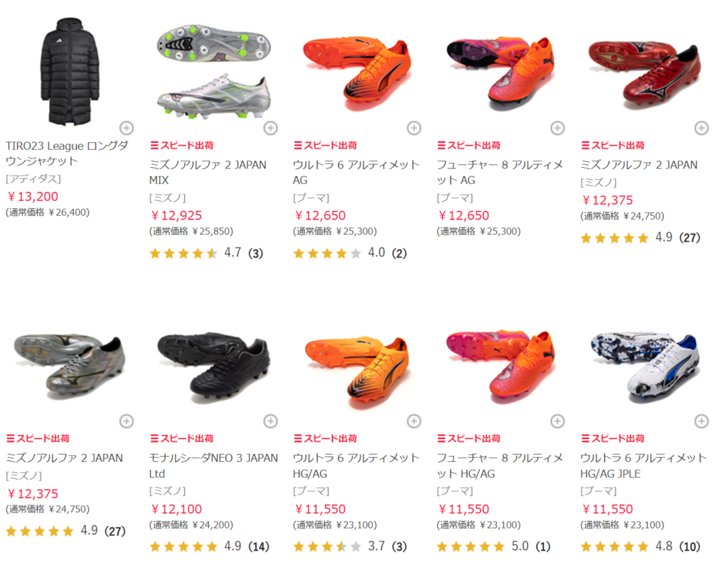Screen dimensions: 728x572
Task: Click plus icon on フューチャー 8 HG/AG
Action: [557, 421]
